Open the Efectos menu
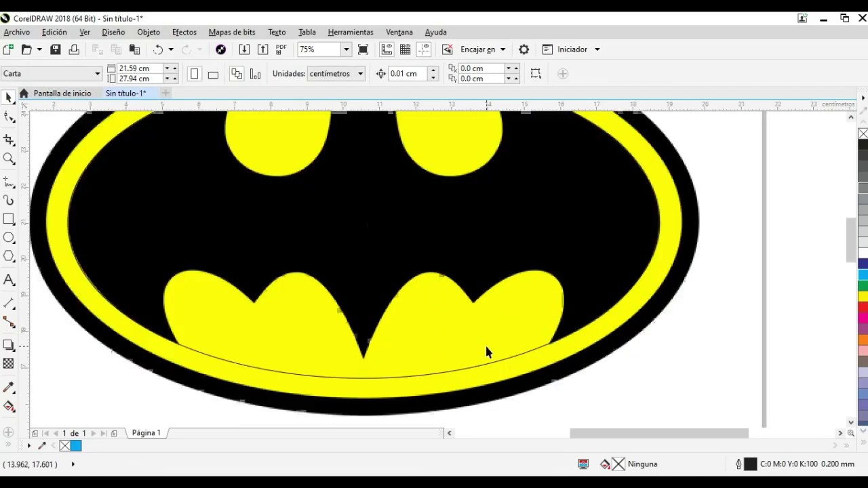Viewport: 868px width, 488px height. point(184,32)
